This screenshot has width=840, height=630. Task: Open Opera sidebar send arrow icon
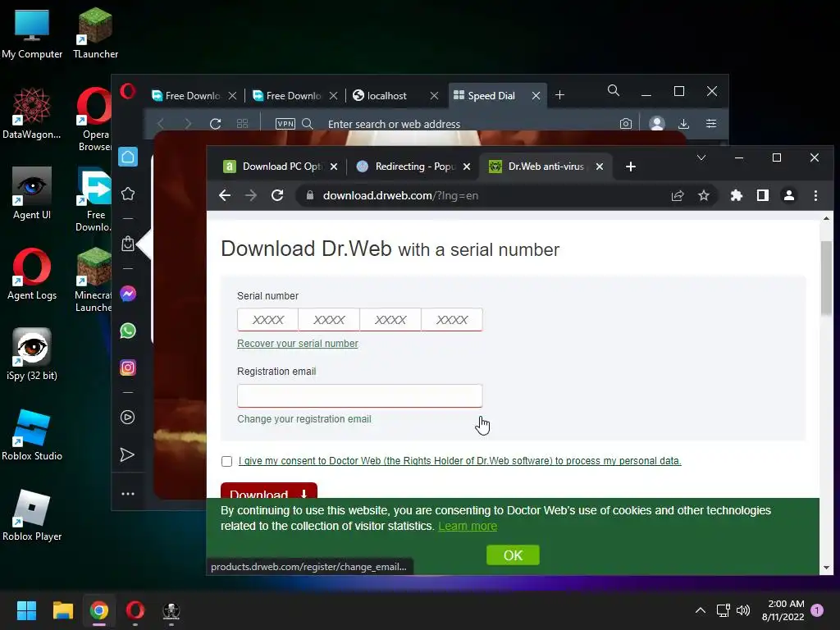pyautogui.click(x=127, y=454)
